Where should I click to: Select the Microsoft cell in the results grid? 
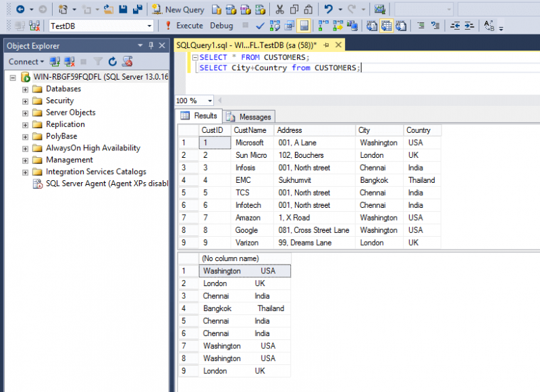[250, 142]
